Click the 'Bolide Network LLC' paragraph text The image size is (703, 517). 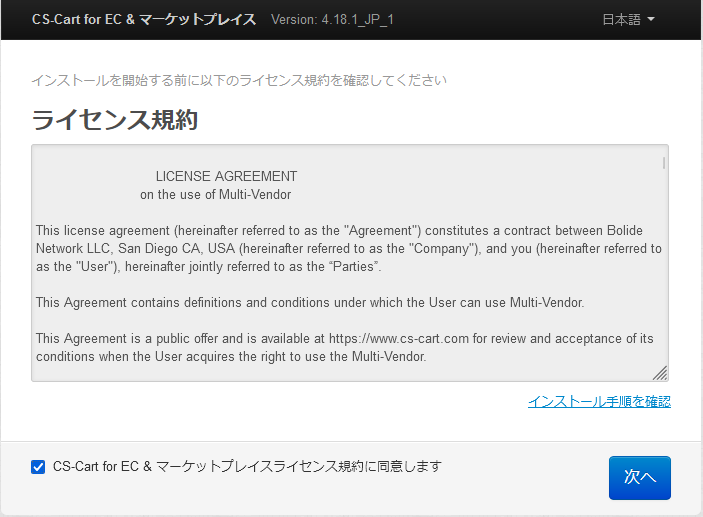pos(349,248)
